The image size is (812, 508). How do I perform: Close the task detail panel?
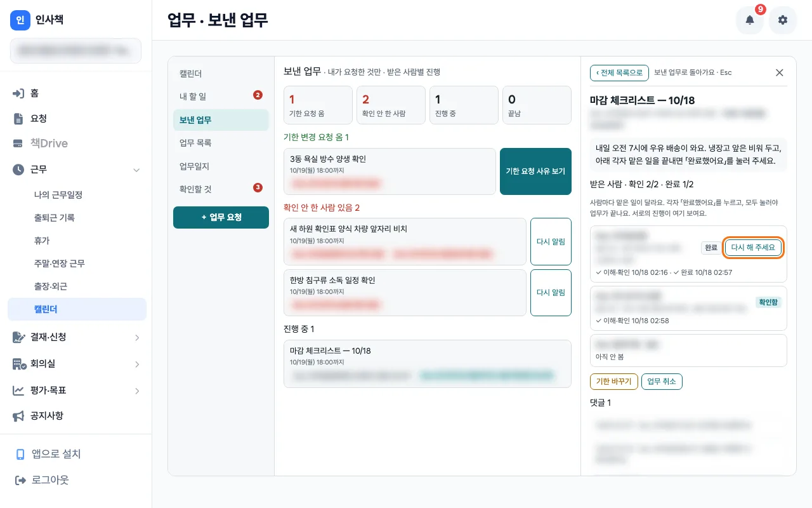(x=780, y=72)
